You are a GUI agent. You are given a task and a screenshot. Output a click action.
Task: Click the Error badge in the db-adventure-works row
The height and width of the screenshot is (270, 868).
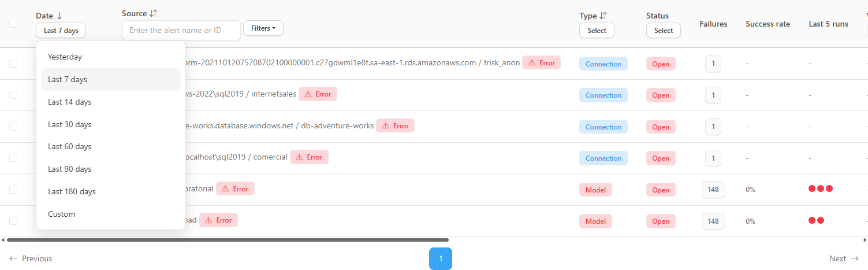(395, 125)
